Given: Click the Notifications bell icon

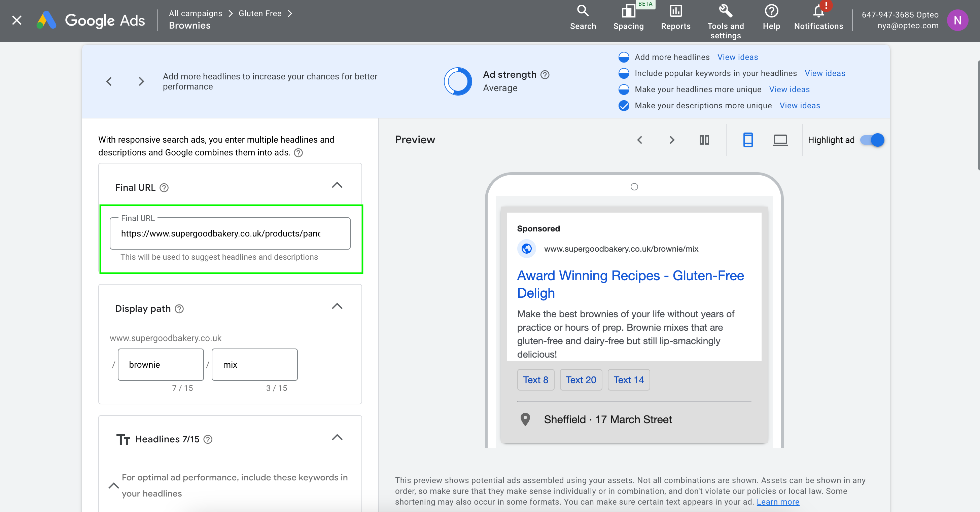Looking at the screenshot, I should click(818, 12).
